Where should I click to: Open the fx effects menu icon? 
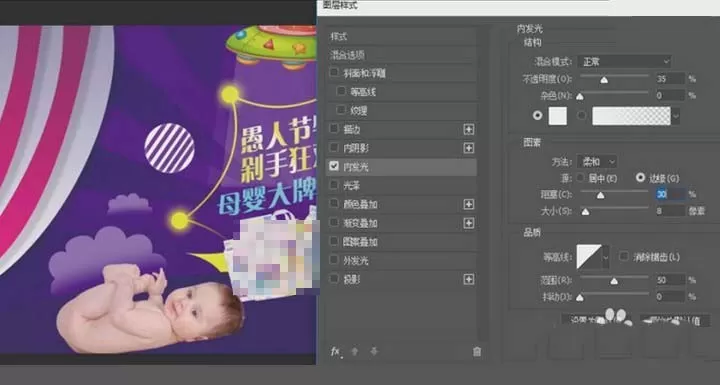pyautogui.click(x=336, y=352)
